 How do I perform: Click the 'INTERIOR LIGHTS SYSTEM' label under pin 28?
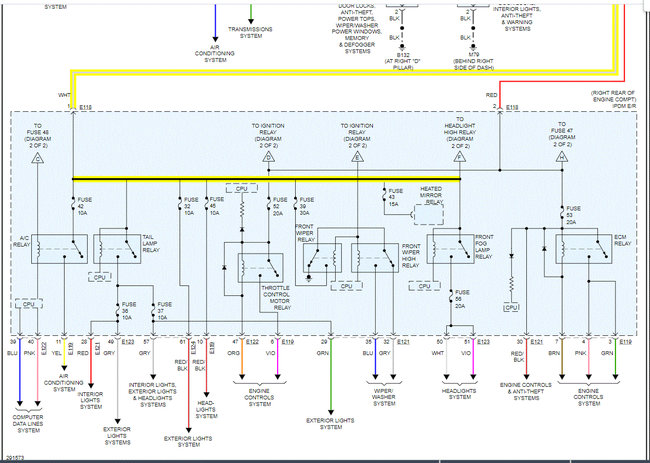click(x=91, y=400)
